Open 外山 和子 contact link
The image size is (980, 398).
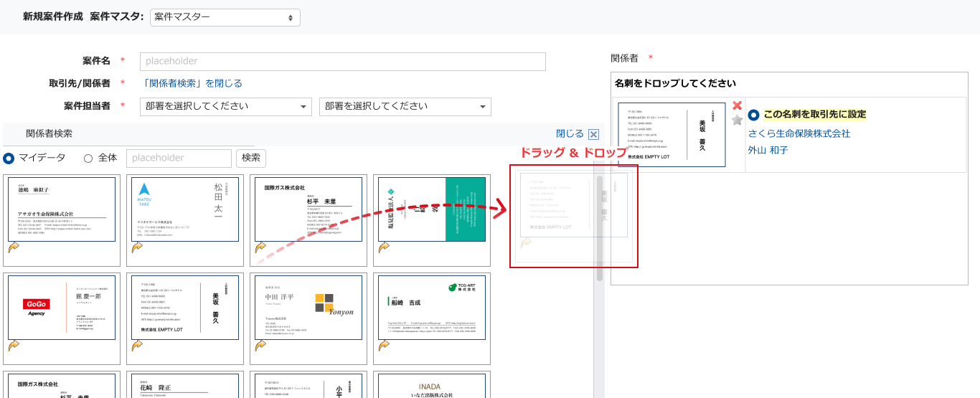point(768,150)
